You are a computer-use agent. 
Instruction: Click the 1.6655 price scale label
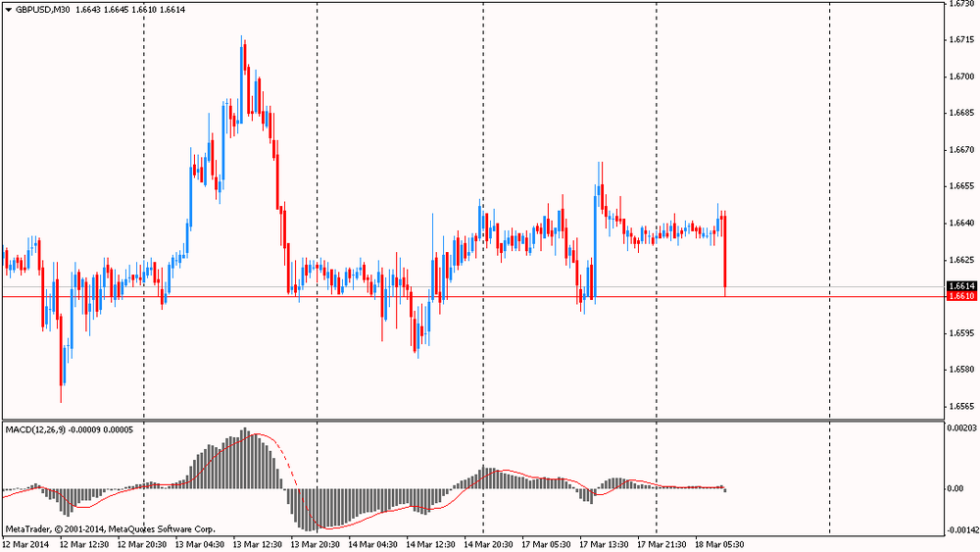click(961, 185)
